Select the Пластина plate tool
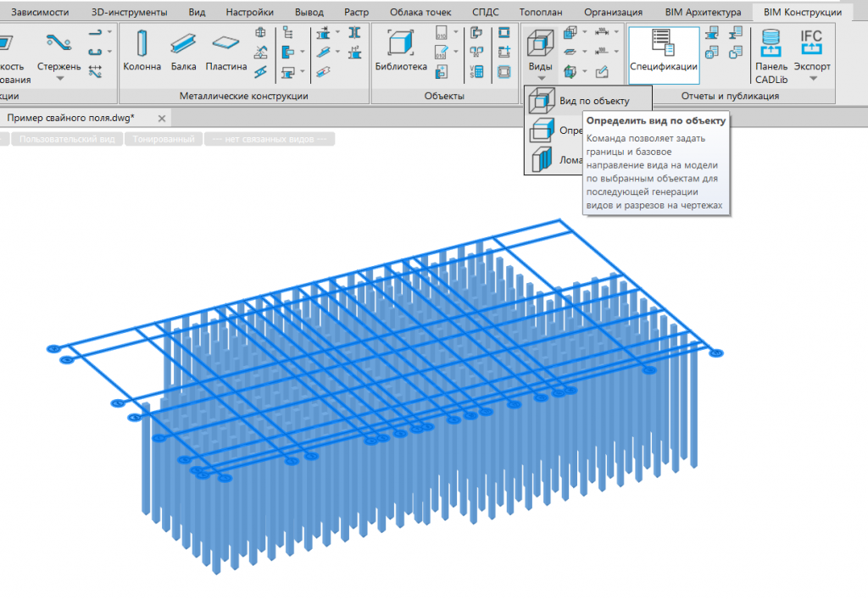This screenshot has height=599, width=868. point(225,42)
